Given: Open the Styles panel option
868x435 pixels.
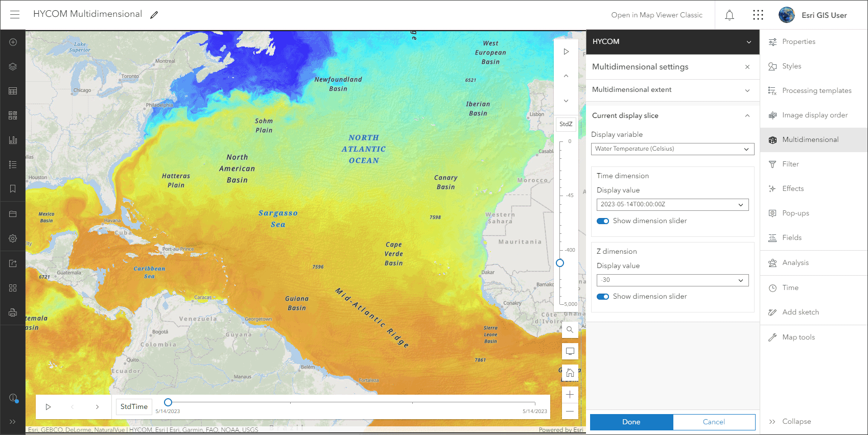Looking at the screenshot, I should point(791,66).
